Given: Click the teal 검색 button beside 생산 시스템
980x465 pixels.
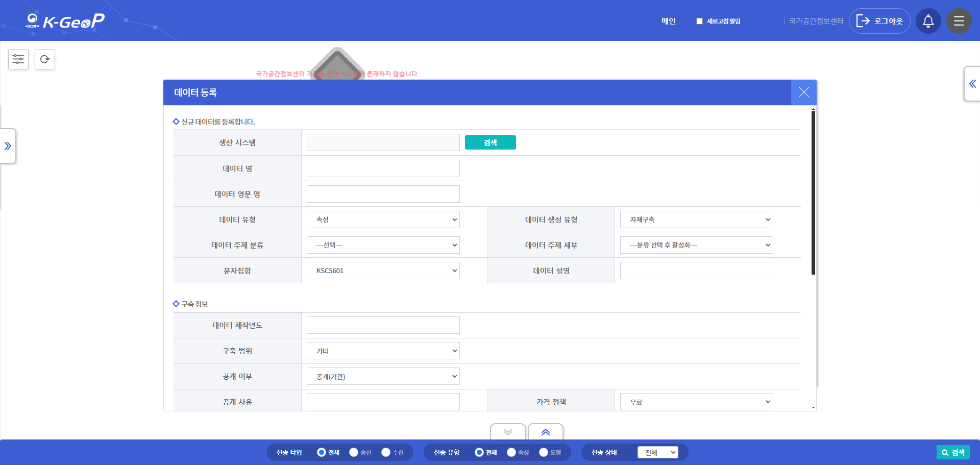Looking at the screenshot, I should click(x=490, y=142).
